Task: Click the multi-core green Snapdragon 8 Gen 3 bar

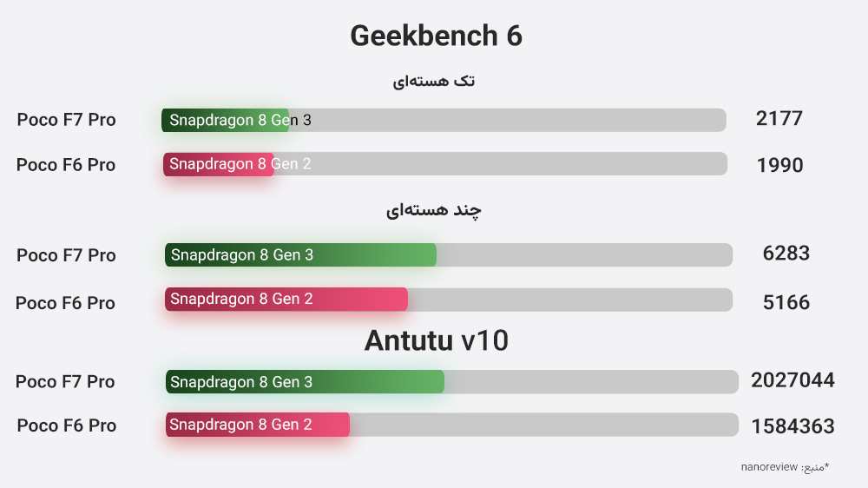Action: tap(300, 254)
